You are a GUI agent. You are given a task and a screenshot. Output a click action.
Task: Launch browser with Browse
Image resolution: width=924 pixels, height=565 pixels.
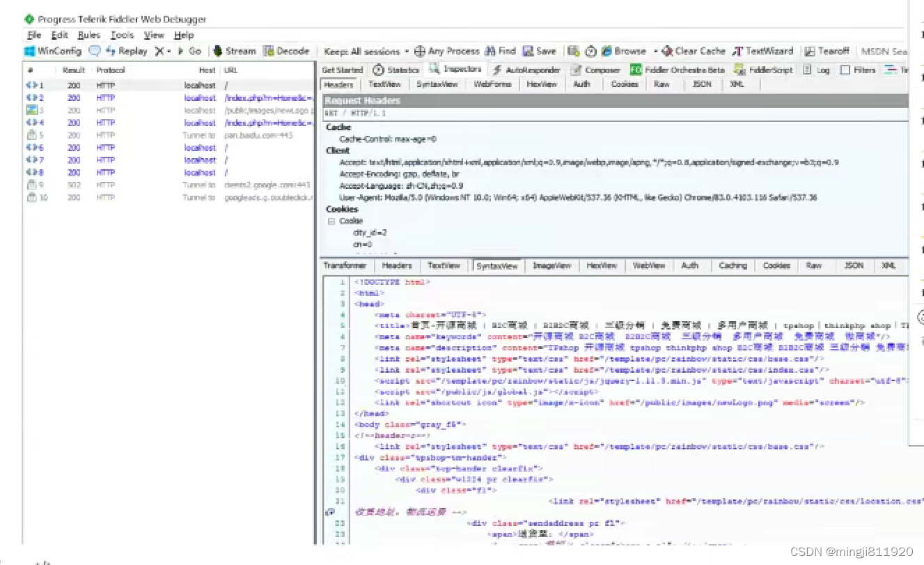[624, 51]
